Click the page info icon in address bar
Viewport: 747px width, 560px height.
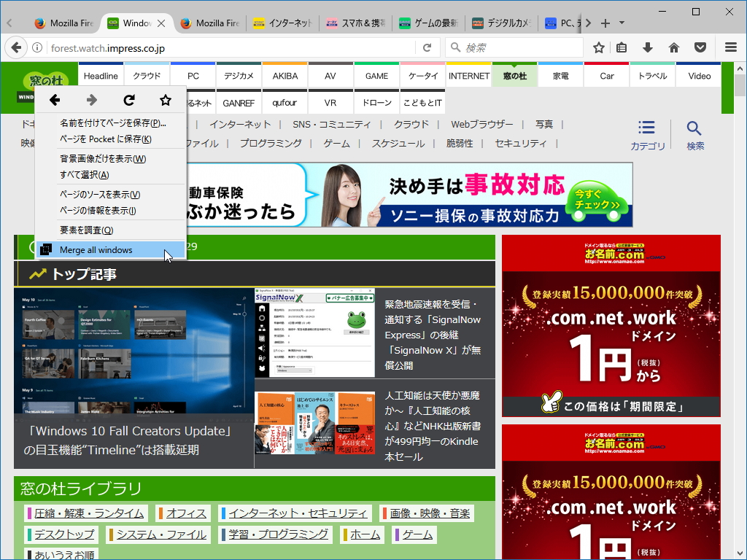pos(36,47)
